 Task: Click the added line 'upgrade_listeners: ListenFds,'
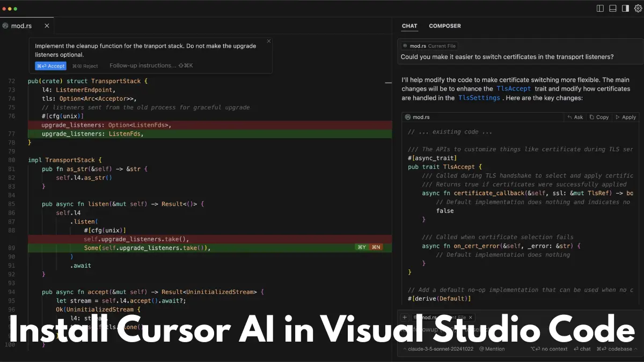coord(209,134)
